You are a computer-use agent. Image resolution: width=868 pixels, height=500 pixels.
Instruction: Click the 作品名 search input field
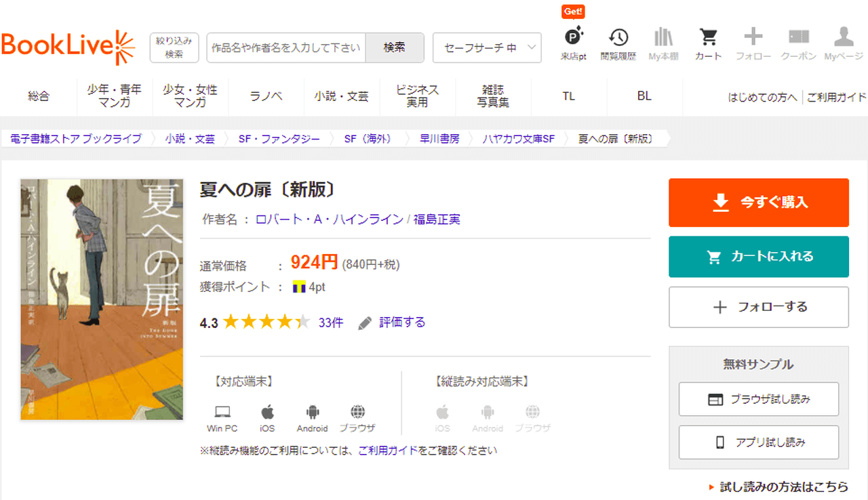286,47
